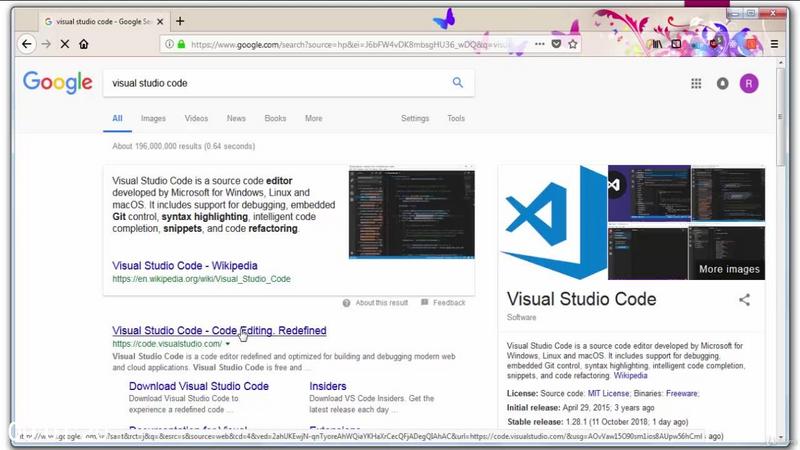This screenshot has width=800, height=450.
Task: Open Google notifications bell
Action: [722, 83]
